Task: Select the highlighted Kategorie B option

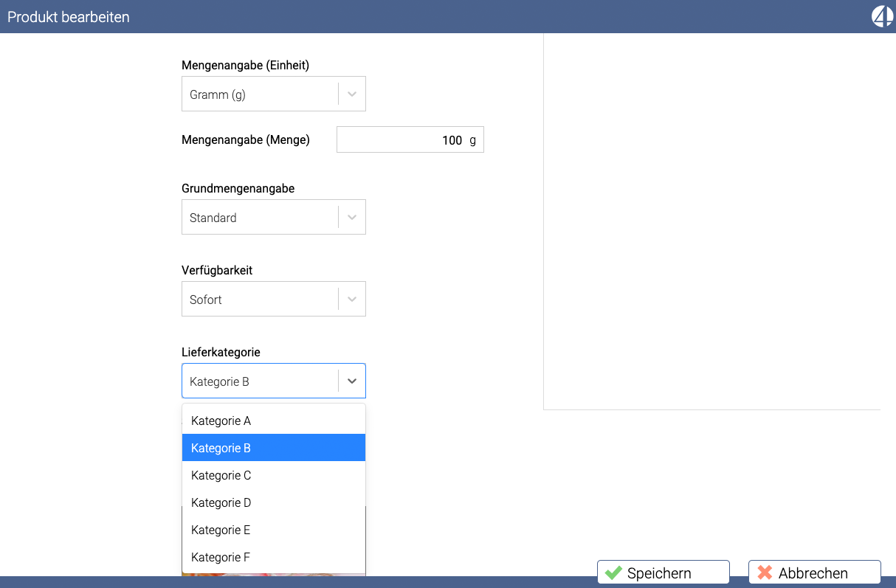Action: 274,448
